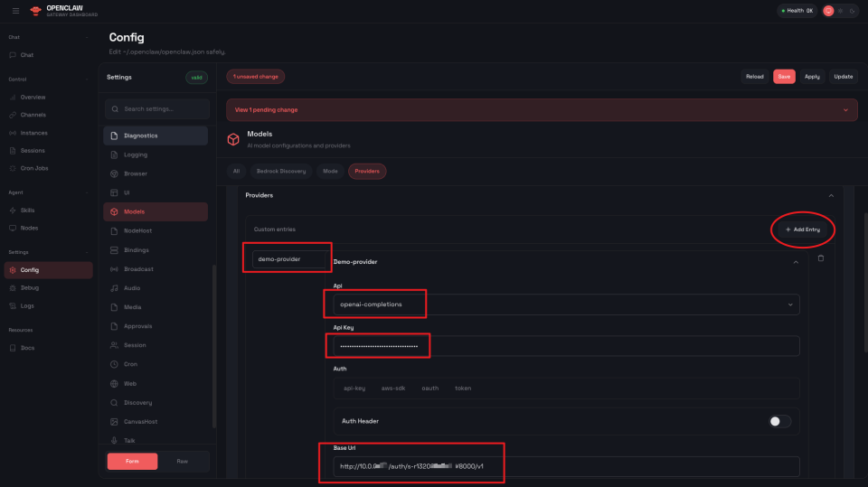
Task: Go to Debug in the sidebar
Action: tap(30, 287)
